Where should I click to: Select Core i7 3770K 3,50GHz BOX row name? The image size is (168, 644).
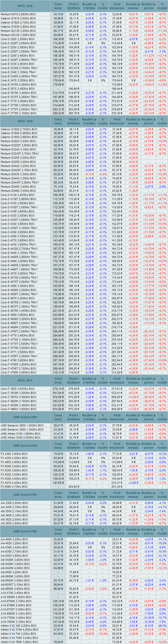point(19,105)
